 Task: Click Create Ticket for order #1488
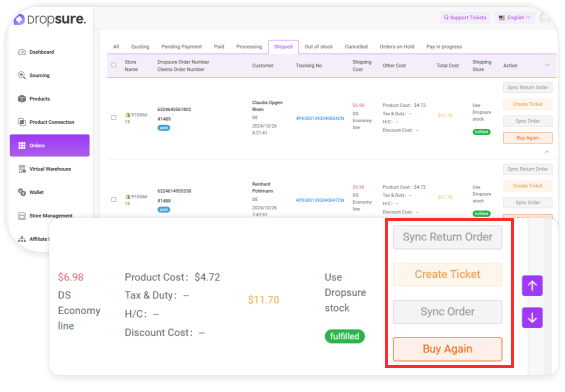pyautogui.click(x=528, y=186)
